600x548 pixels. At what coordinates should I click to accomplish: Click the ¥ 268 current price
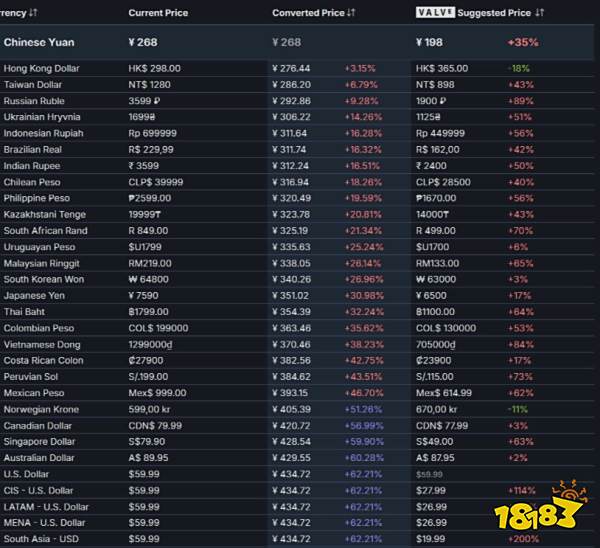click(143, 42)
